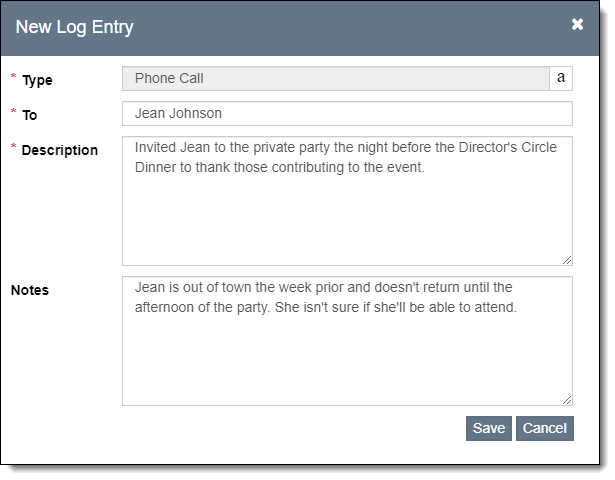Focus the To field with Jean Johnson
Viewport: 615px width, 480px height.
click(347, 113)
